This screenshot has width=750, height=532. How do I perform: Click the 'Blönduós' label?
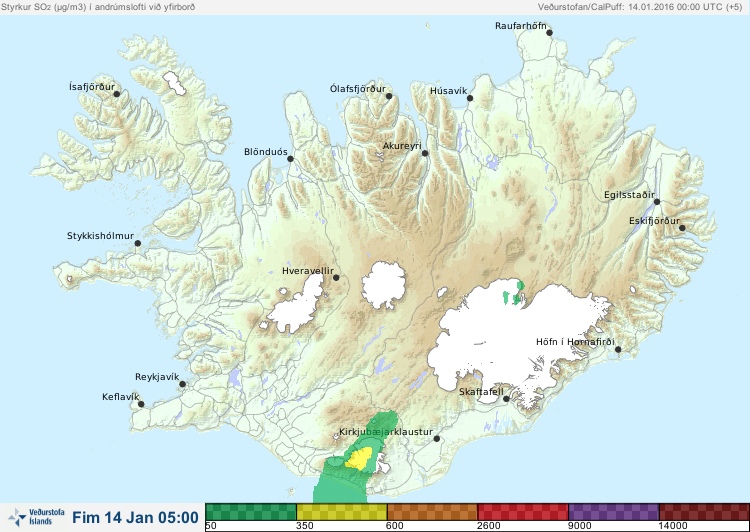click(265, 152)
